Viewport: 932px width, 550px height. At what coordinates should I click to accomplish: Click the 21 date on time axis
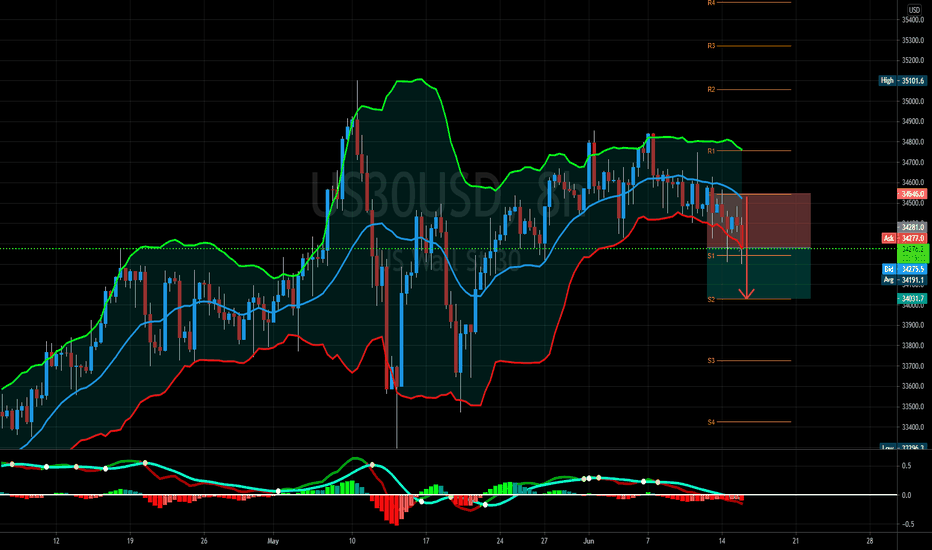tap(796, 541)
